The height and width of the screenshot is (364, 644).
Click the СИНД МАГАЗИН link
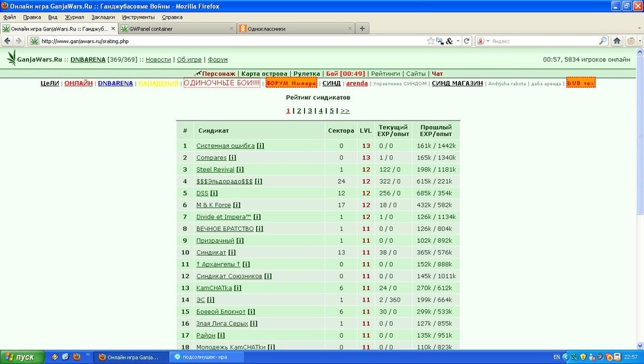pos(457,83)
